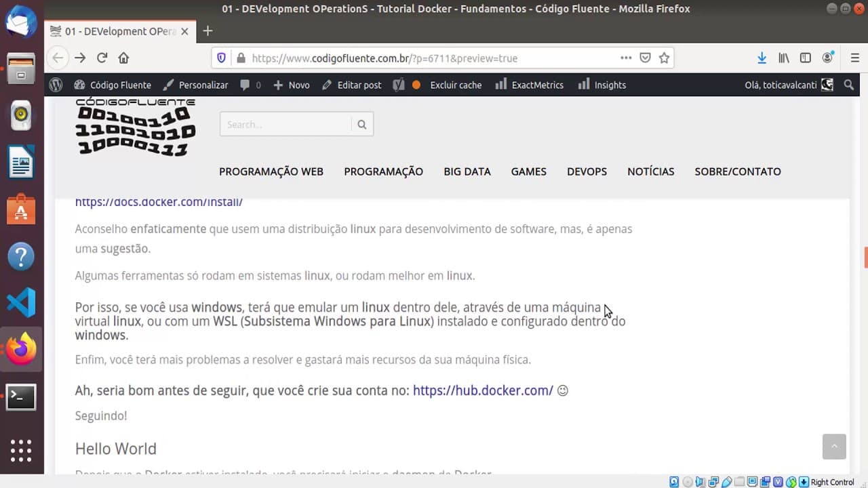
Task: Click admin bar search magnifier
Action: tap(849, 85)
